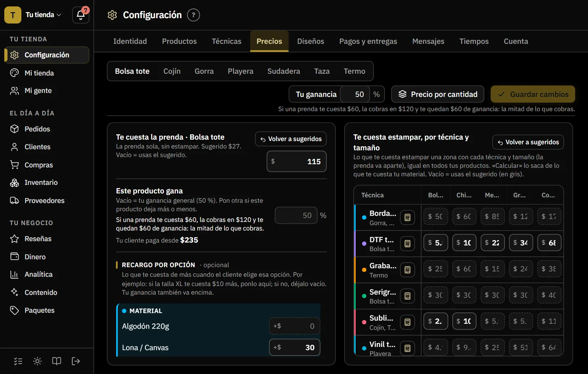Edit the garment cost field showing 115
This screenshot has height=374, width=588.
tap(296, 161)
